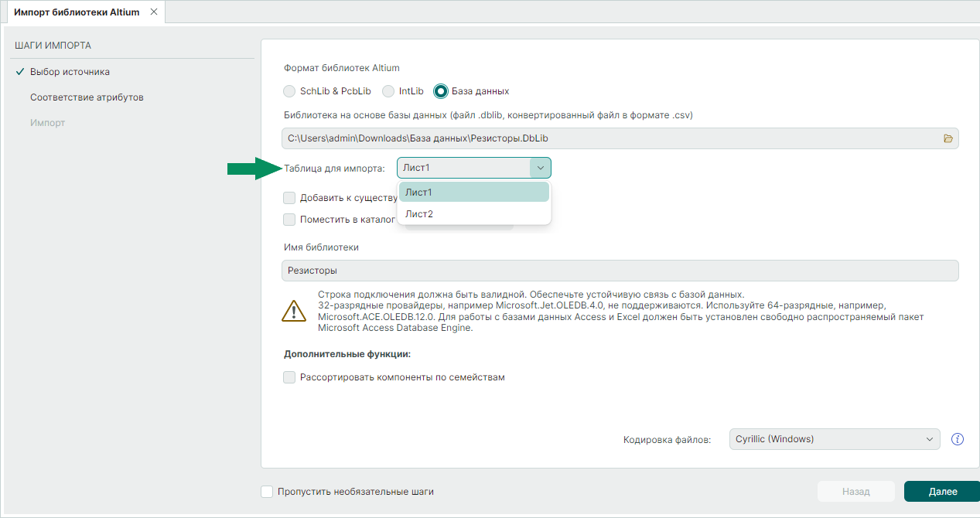Screen dimensions: 980x518
Task: Select the database format radio button
Action: click(x=441, y=91)
